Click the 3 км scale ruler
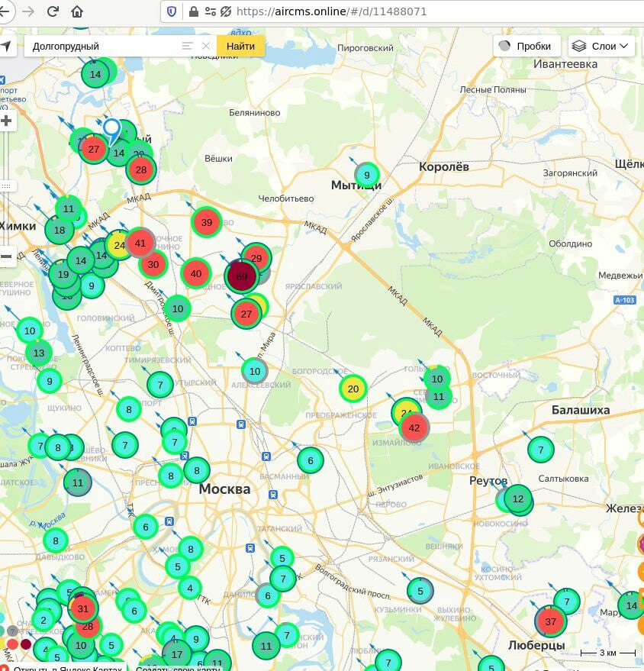Viewport: 644px width, 671px height. tap(607, 653)
